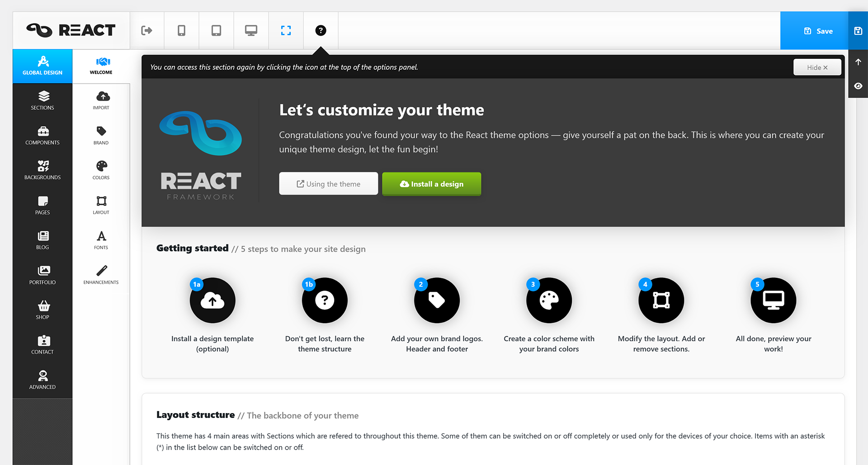Toggle fullscreen mode icon
This screenshot has height=465, width=868.
click(x=286, y=31)
